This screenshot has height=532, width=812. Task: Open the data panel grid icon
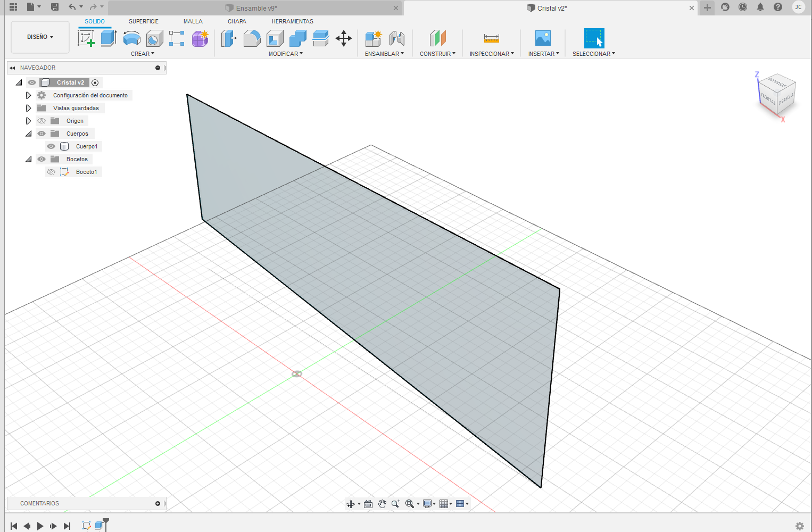coord(13,7)
